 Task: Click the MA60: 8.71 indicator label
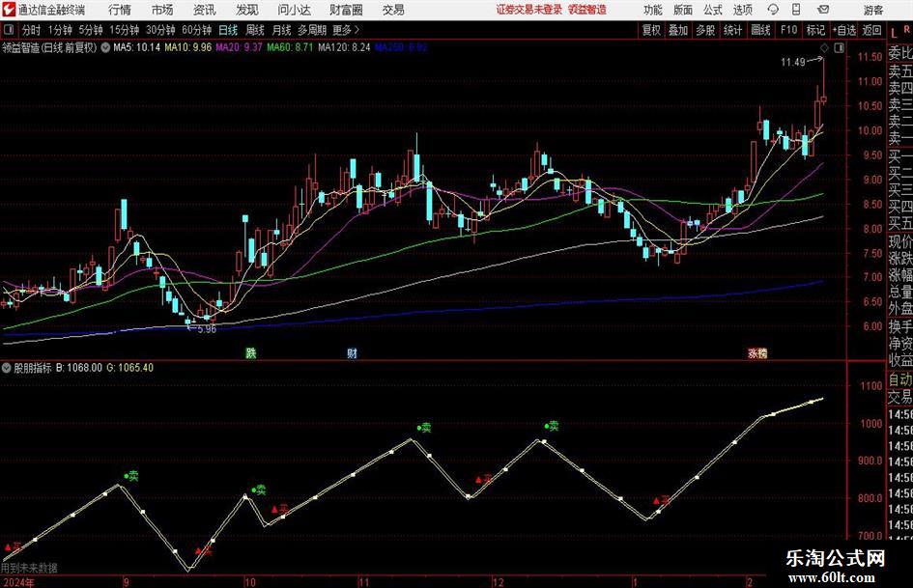(290, 47)
